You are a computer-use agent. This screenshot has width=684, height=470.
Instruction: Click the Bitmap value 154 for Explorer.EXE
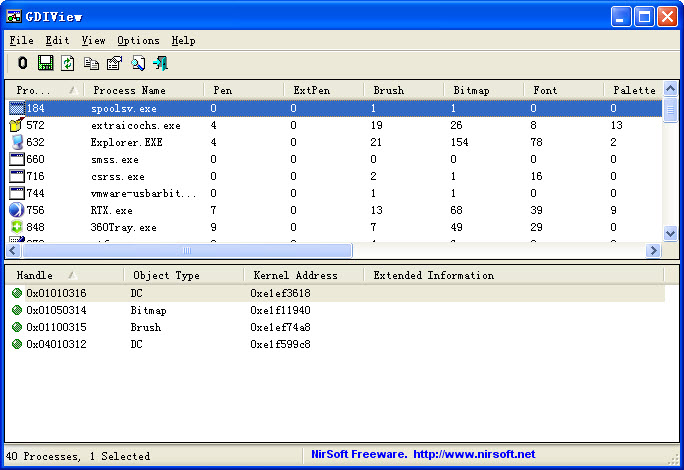point(459,142)
